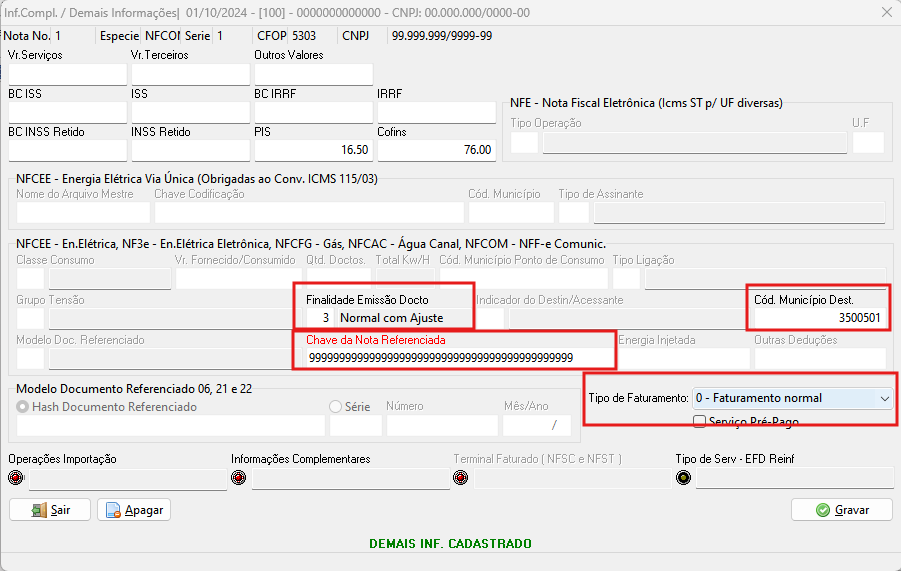Click the CNPJ value 99.999.999/9999-99

point(441,36)
